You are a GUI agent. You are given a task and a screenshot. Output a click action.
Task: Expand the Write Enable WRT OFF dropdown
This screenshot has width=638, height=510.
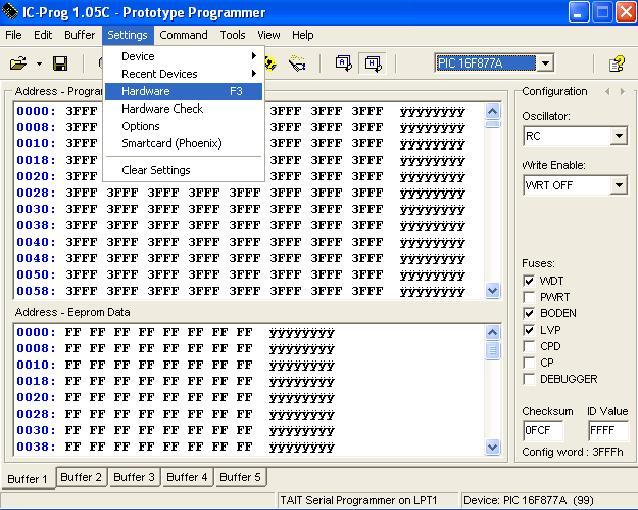(619, 185)
